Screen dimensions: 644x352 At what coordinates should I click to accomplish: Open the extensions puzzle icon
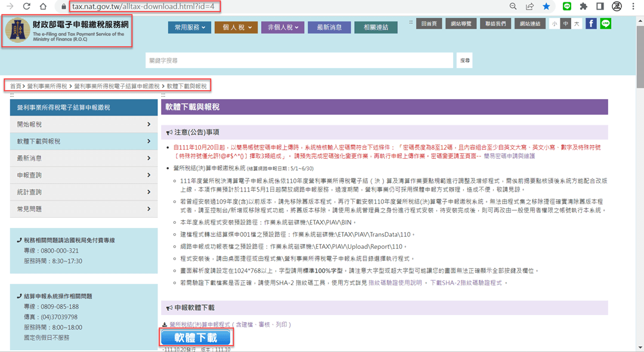click(x=583, y=6)
